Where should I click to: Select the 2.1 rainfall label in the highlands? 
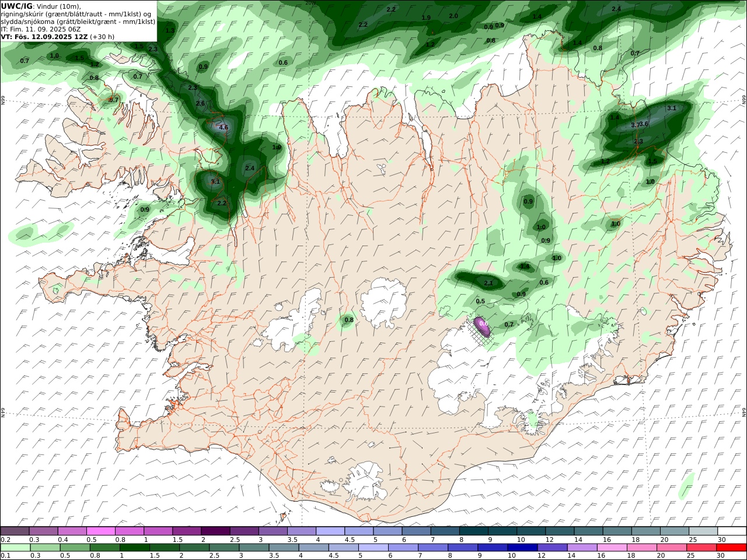[x=489, y=283]
